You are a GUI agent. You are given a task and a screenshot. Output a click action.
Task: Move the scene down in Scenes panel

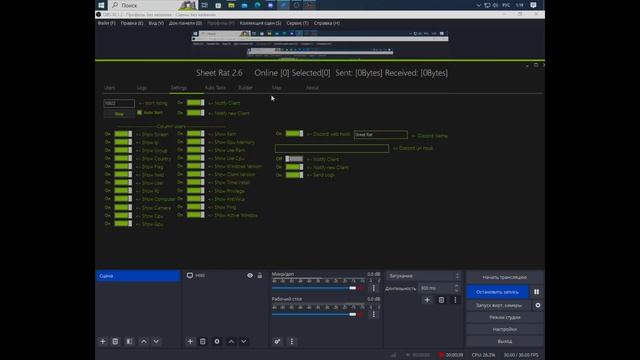point(156,341)
